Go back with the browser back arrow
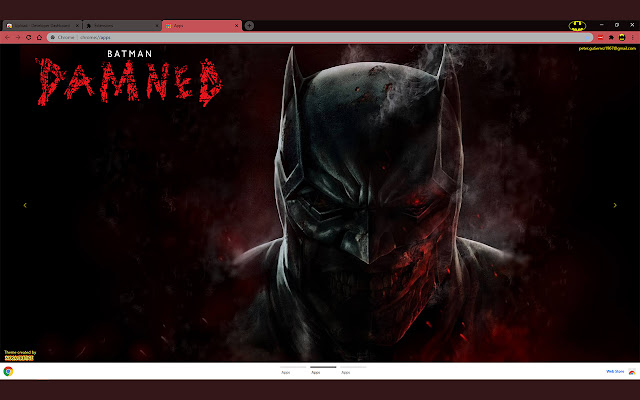The image size is (640, 400). pyautogui.click(x=7, y=37)
